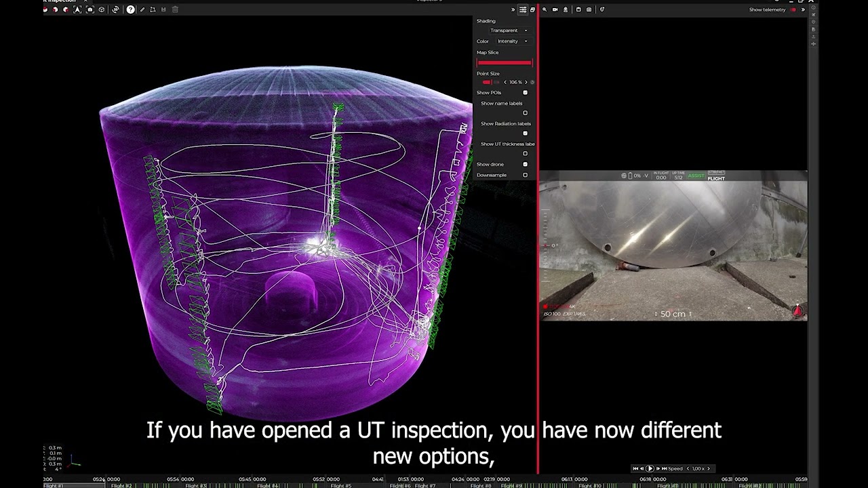Click the reset point size icon
This screenshot has width=868, height=488.
(532, 82)
